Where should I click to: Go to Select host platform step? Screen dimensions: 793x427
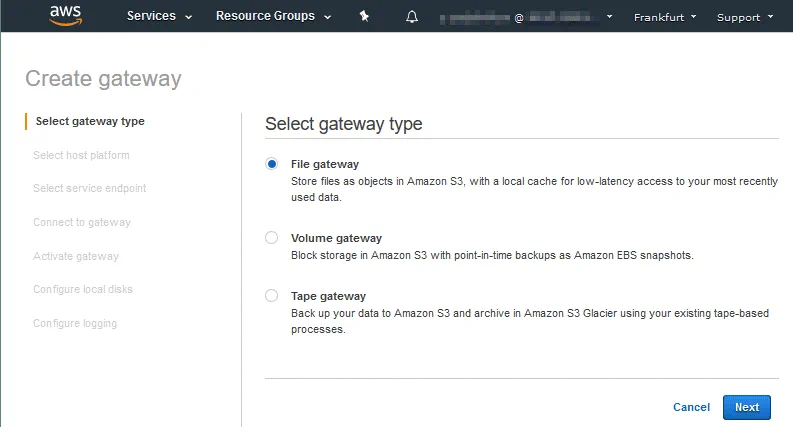point(81,155)
